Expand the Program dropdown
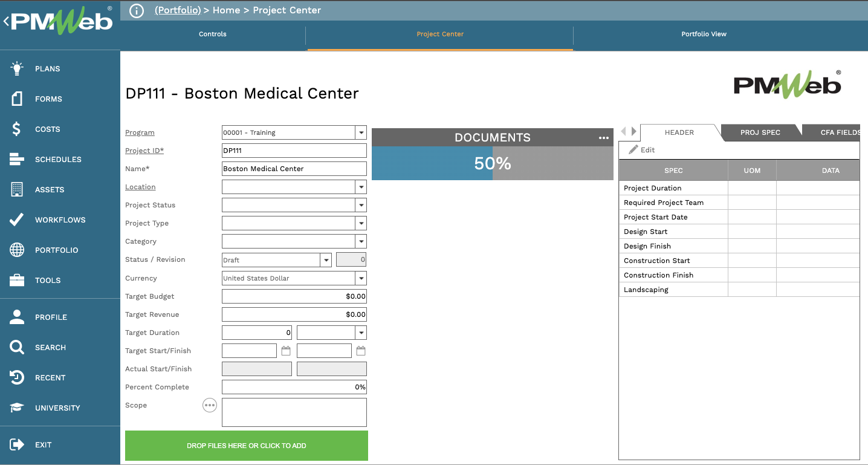 pyautogui.click(x=361, y=132)
